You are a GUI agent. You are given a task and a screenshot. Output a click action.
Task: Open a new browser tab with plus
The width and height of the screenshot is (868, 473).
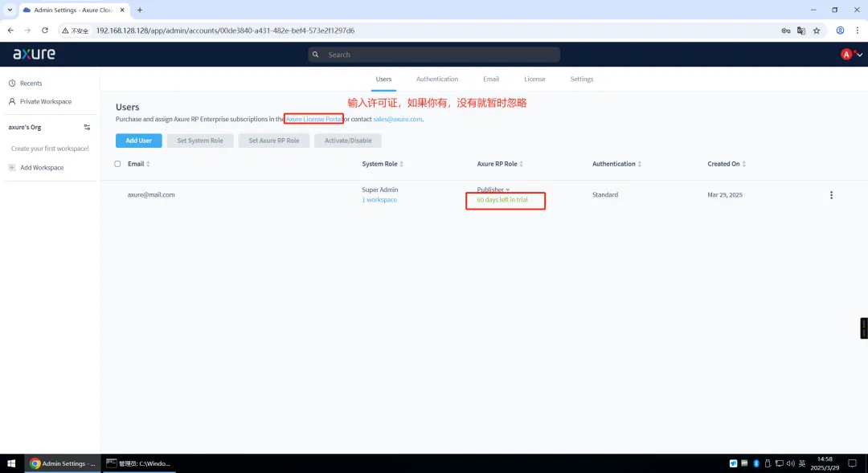click(x=140, y=10)
